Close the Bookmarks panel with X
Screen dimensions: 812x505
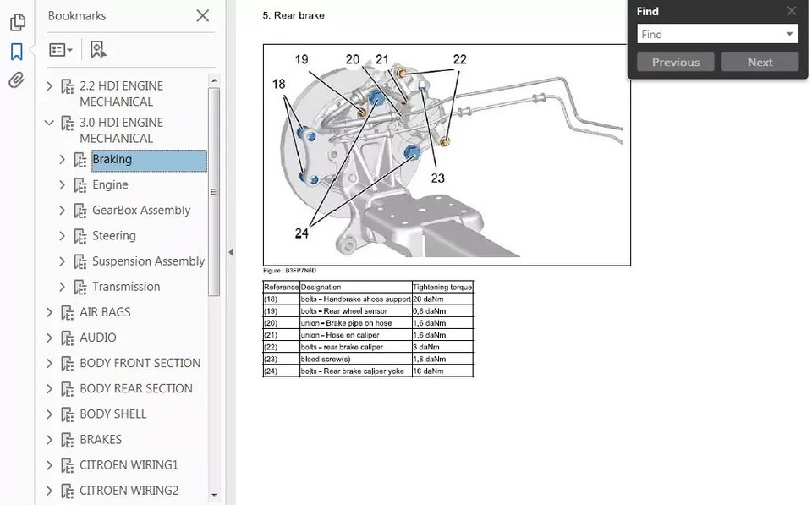202,15
